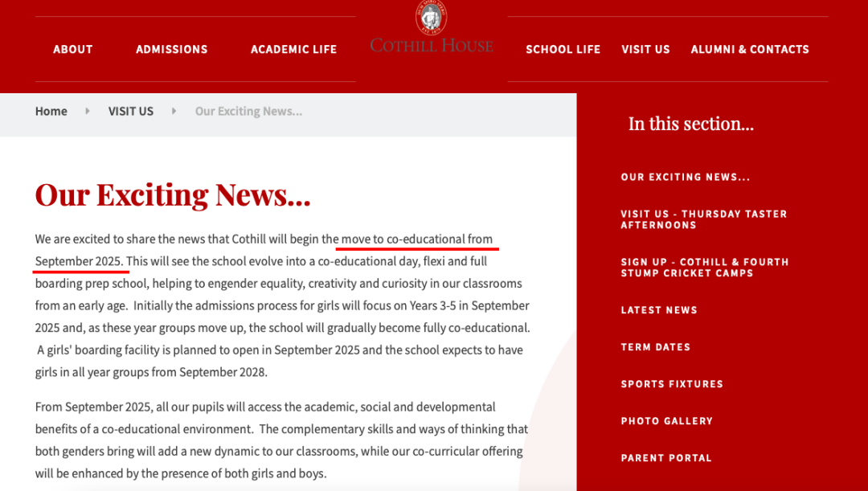868x491 pixels.
Task: Click the Cothill House crest logo
Action: point(432,17)
